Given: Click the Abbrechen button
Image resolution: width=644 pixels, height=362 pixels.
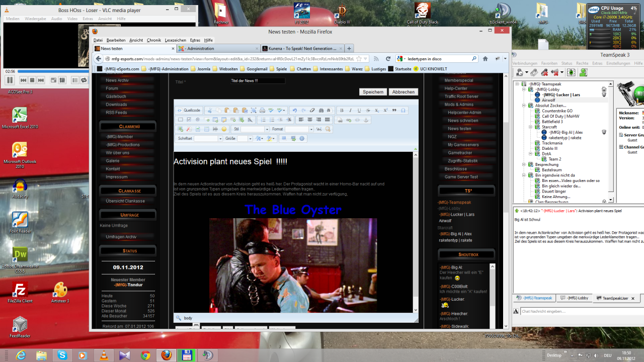Looking at the screenshot, I should (x=403, y=92).
